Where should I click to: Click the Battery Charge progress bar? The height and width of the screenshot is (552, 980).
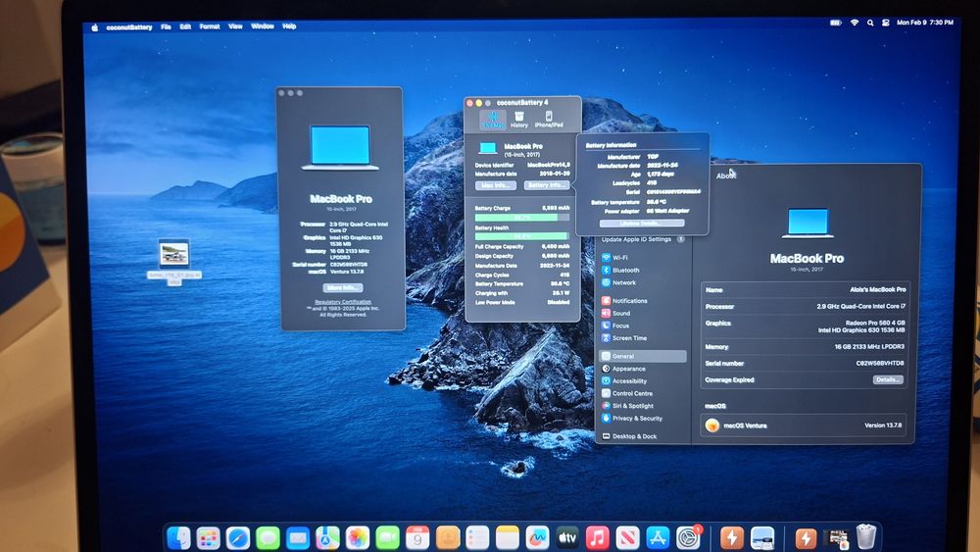coord(522,218)
